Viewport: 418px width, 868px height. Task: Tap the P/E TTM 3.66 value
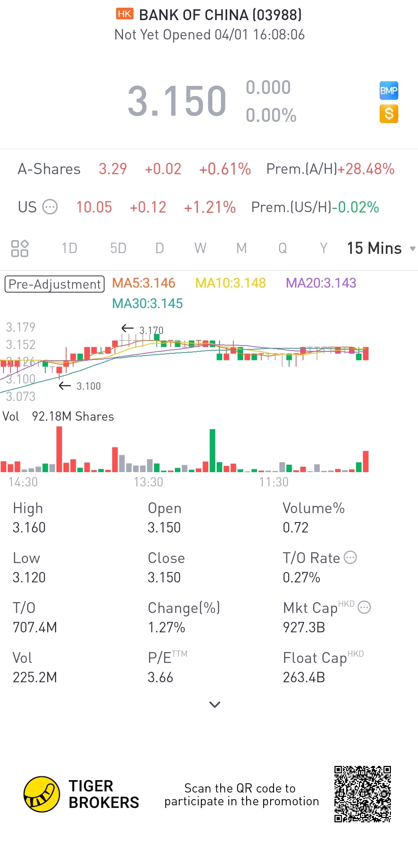tap(160, 677)
